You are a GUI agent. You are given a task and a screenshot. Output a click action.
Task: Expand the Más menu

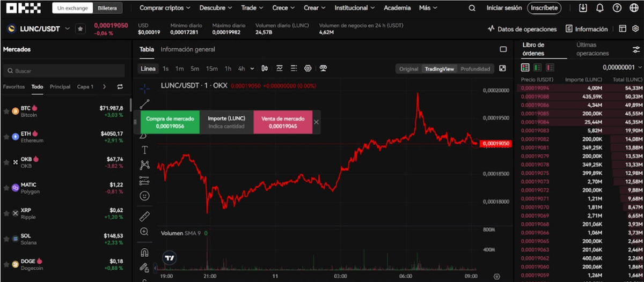coord(428,8)
